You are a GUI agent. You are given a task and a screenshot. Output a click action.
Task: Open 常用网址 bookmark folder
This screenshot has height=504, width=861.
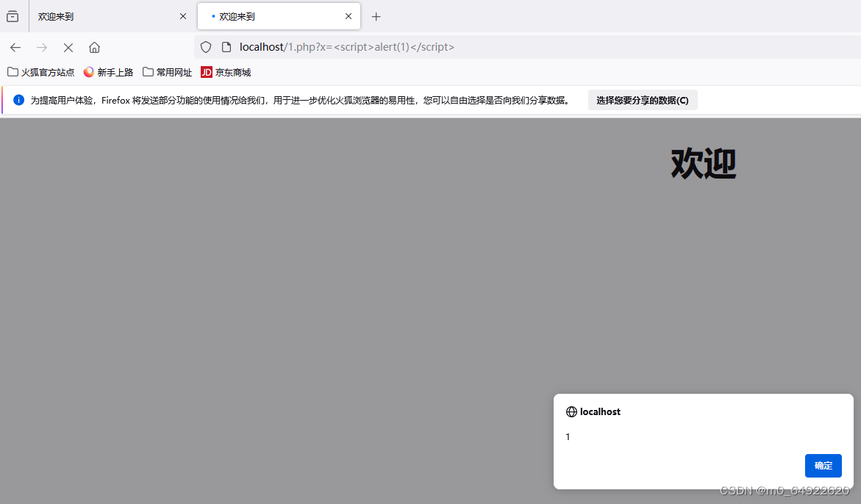(x=168, y=73)
